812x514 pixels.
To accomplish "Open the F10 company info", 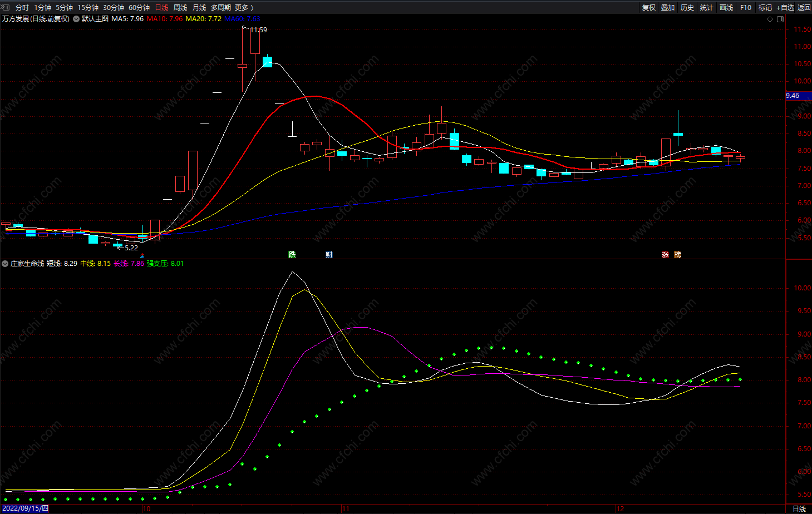I will (746, 7).
